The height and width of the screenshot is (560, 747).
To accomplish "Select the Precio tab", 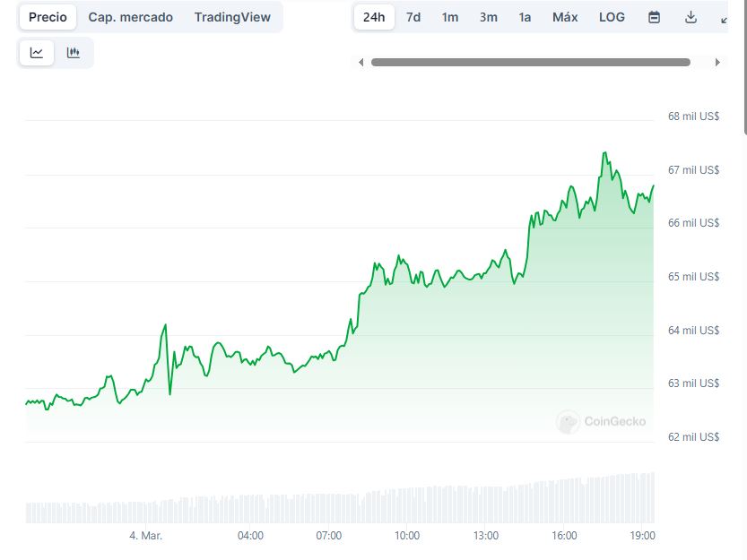I will coord(48,17).
